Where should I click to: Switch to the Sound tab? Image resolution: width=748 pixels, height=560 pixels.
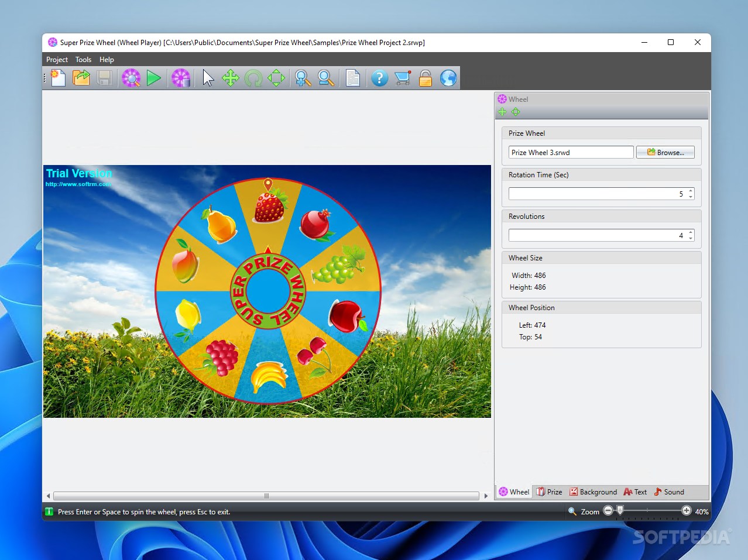(669, 492)
